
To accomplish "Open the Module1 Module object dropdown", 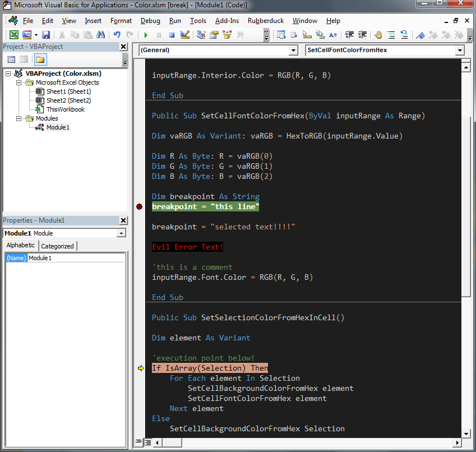I will (122, 233).
